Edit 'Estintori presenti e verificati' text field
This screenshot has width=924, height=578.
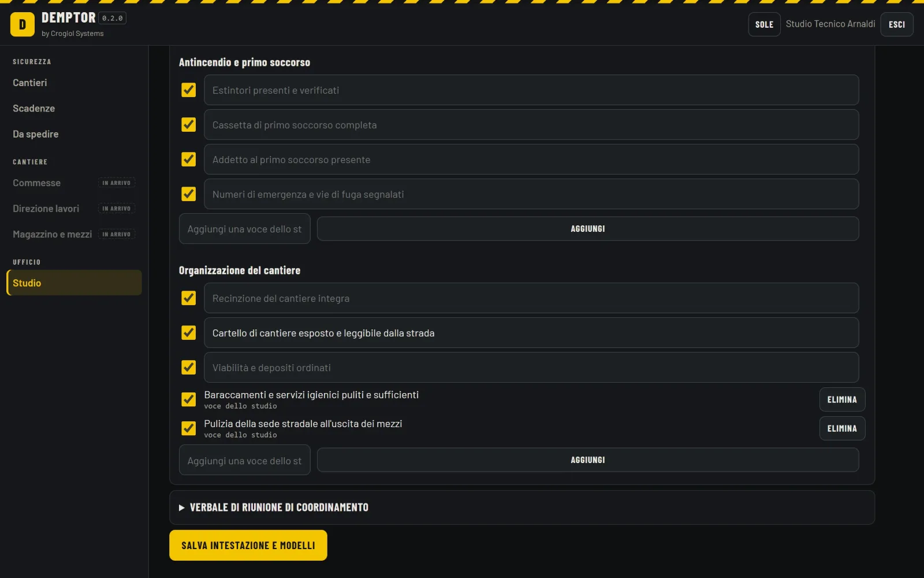[x=531, y=90]
